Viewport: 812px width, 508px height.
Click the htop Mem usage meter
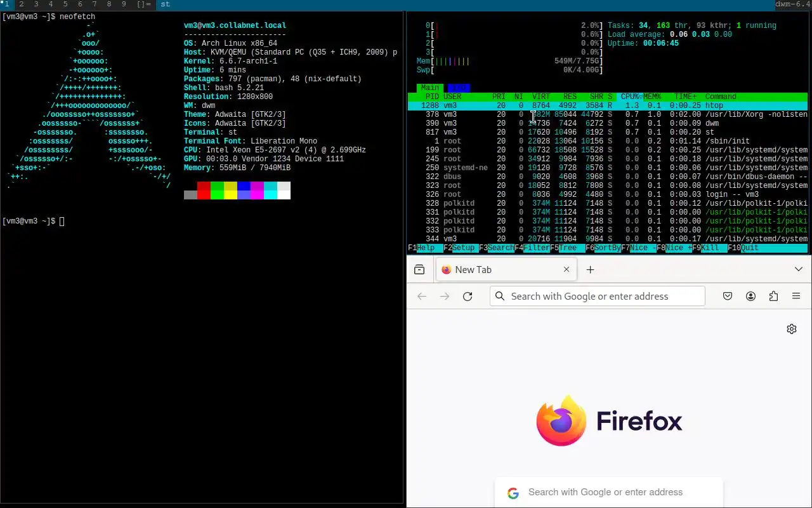coord(509,61)
